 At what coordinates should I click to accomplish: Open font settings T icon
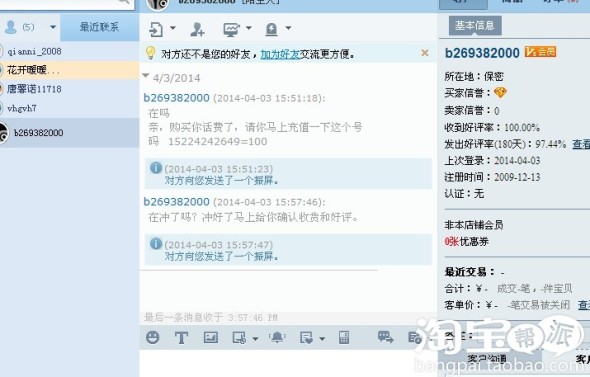click(x=181, y=337)
